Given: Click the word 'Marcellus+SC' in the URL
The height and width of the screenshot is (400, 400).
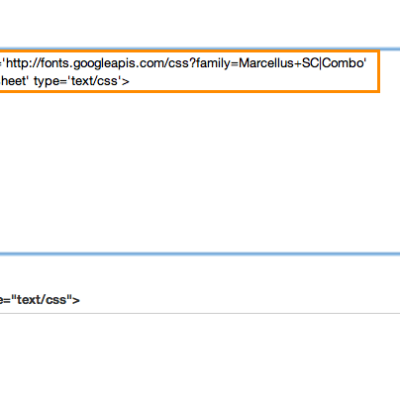Looking at the screenshot, I should point(279,63).
